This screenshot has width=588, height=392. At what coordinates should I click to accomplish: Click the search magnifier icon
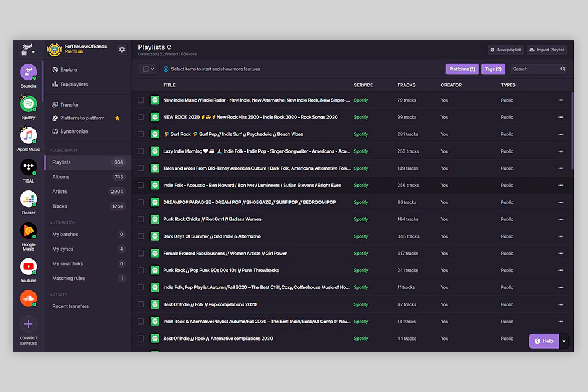pyautogui.click(x=563, y=69)
